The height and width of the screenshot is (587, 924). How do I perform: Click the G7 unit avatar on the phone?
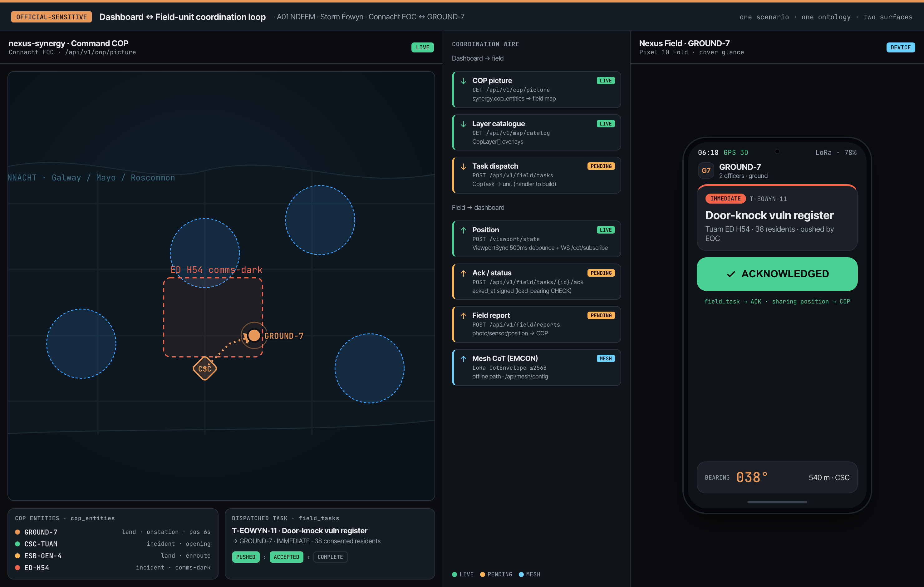pos(706,171)
